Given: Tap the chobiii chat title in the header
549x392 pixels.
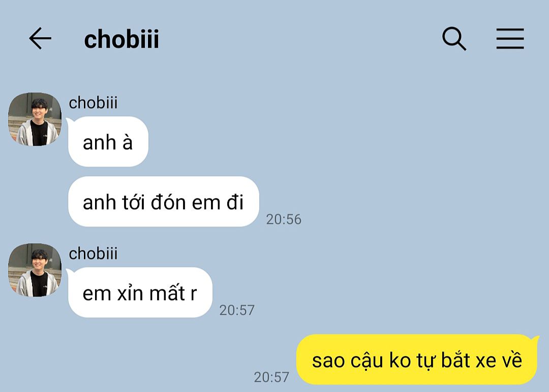Looking at the screenshot, I should point(121,39).
